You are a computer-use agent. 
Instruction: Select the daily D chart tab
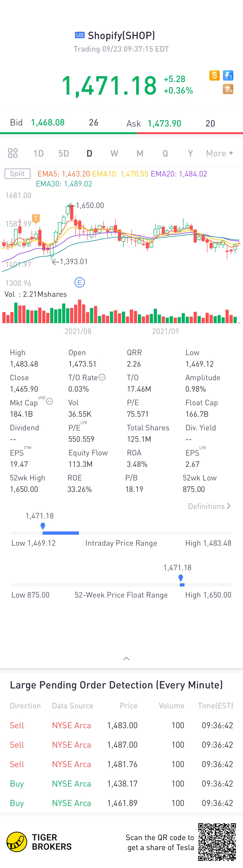point(89,153)
